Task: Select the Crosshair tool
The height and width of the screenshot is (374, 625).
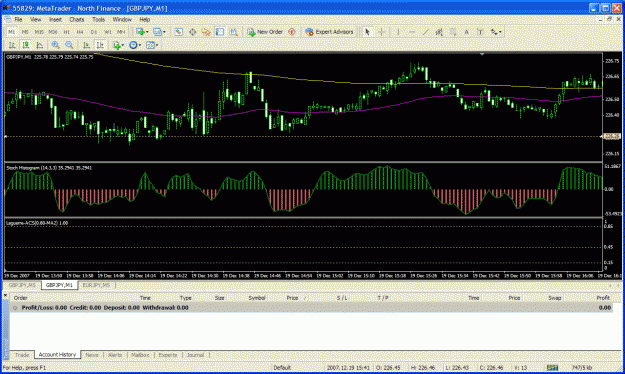Action: point(381,32)
